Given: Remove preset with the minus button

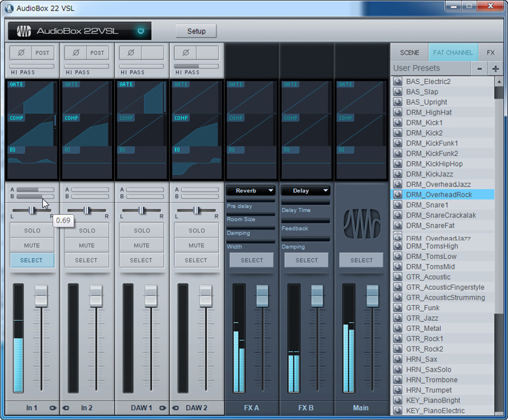Looking at the screenshot, I should pyautogui.click(x=479, y=69).
